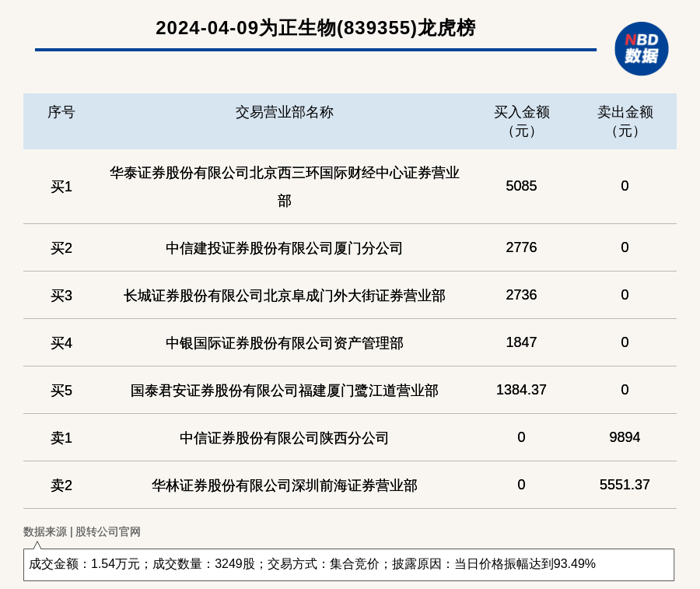Select 长城证券北京阜成门外大街证券营业部 name
Image resolution: width=700 pixels, height=589 pixels.
click(x=285, y=295)
